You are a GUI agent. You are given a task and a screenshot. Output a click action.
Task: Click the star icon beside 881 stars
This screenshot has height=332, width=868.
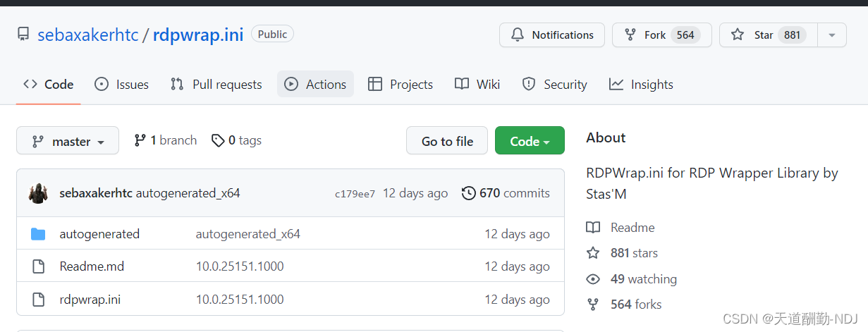click(x=593, y=253)
